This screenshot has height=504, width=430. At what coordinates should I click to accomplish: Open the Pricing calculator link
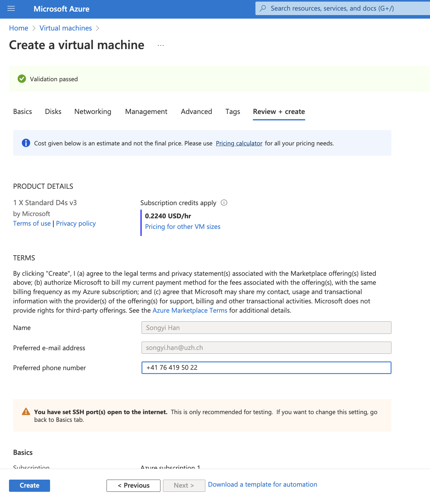(239, 143)
